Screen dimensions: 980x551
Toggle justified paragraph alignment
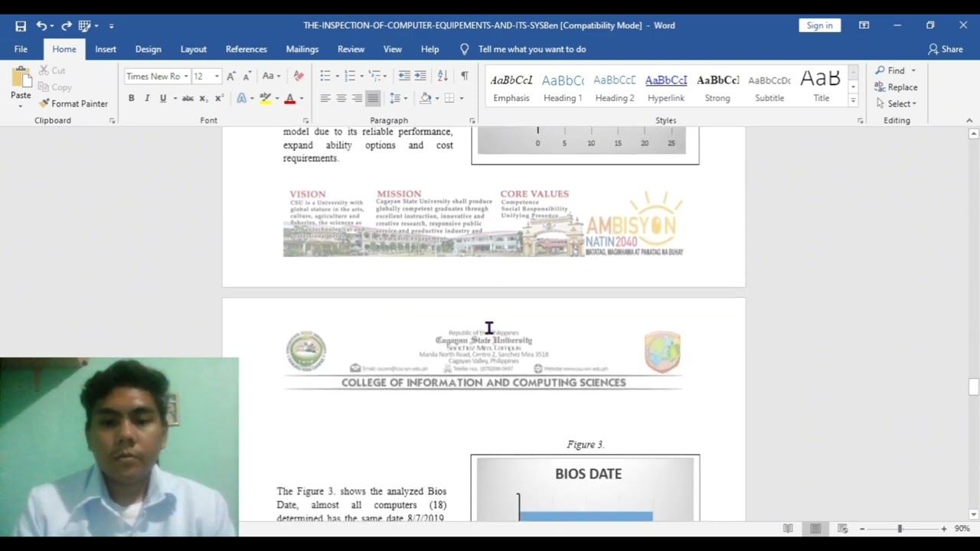click(373, 98)
